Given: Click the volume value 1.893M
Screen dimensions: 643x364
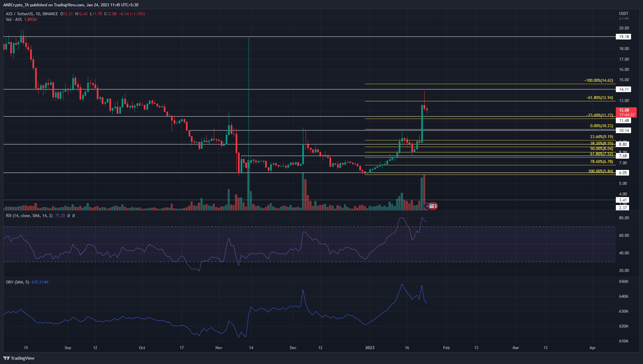Looking at the screenshot, I should (30, 20).
